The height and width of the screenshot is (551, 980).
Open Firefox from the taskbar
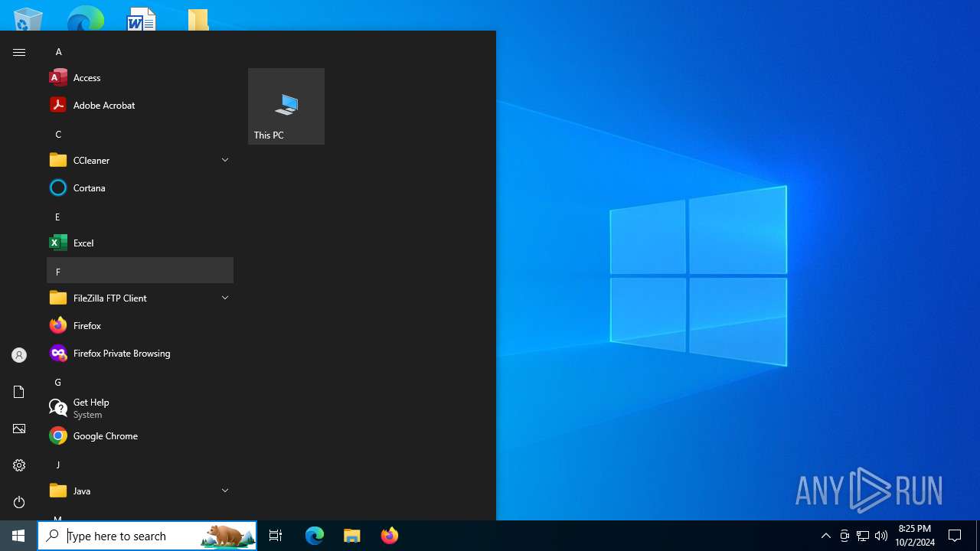(x=390, y=536)
